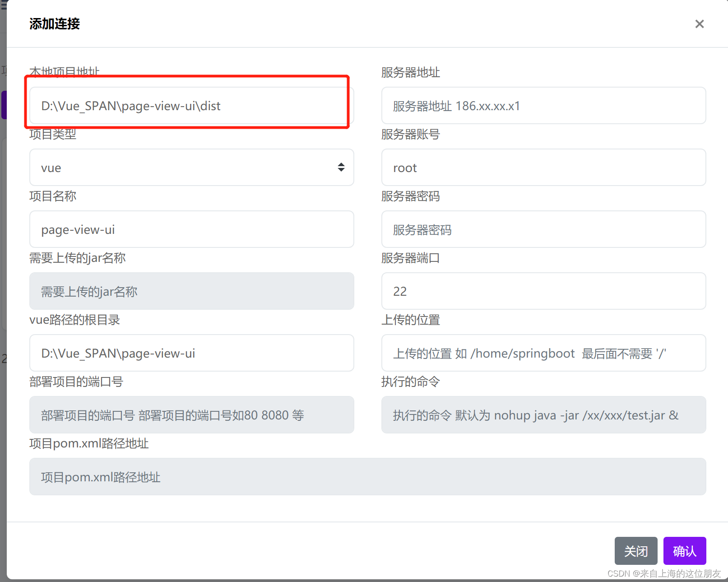Click the 关闭 button
This screenshot has width=728, height=582.
click(x=636, y=551)
